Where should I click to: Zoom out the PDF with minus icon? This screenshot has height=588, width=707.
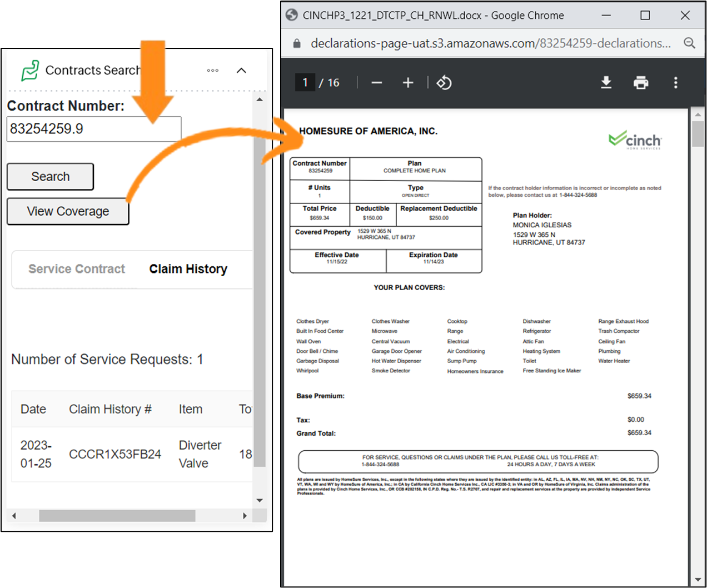(377, 83)
